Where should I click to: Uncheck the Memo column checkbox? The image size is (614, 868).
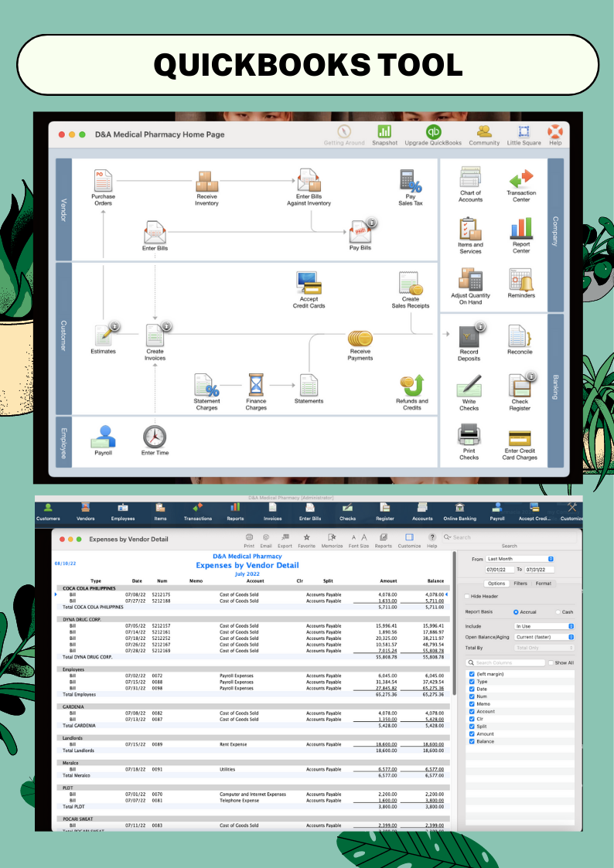(x=472, y=703)
